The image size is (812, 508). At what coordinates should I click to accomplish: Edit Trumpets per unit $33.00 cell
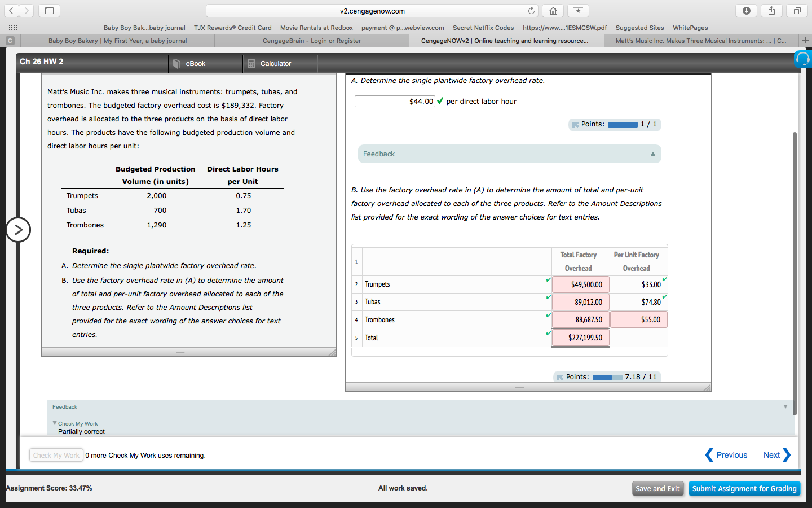(639, 284)
